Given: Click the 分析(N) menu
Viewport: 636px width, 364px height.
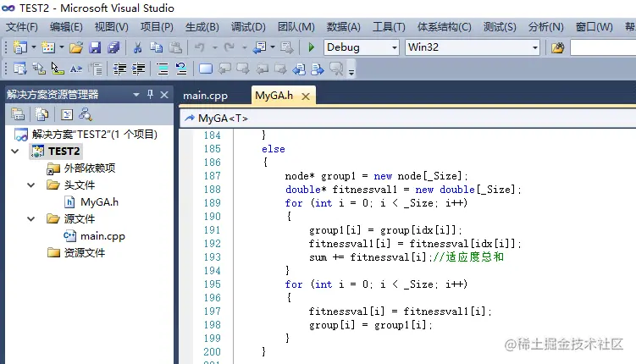Looking at the screenshot, I should [x=546, y=27].
